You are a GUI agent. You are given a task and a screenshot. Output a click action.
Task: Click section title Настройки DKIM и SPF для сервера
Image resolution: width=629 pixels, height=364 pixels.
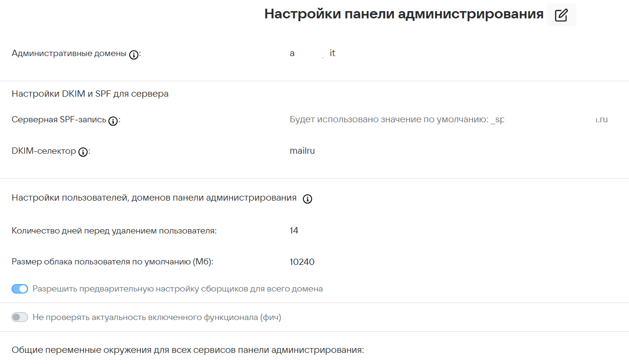tap(90, 94)
